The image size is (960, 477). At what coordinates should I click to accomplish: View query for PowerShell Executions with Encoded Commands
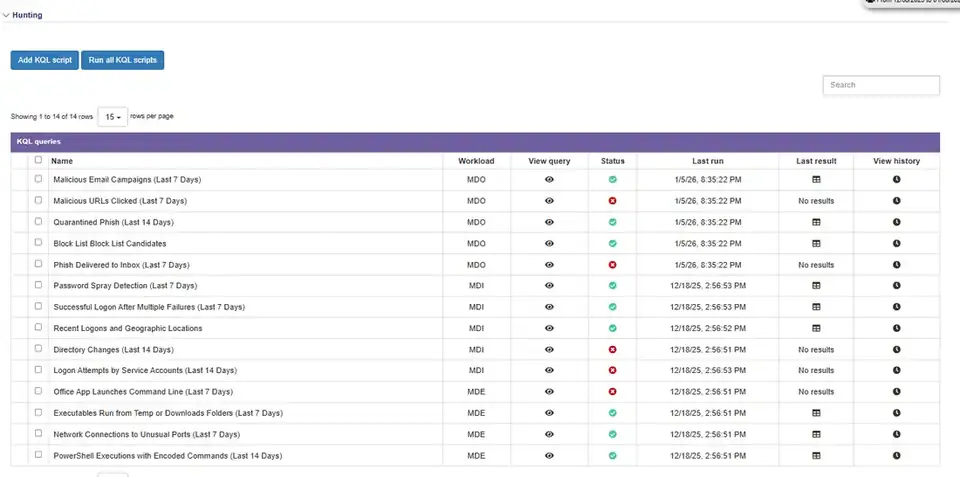coord(549,456)
